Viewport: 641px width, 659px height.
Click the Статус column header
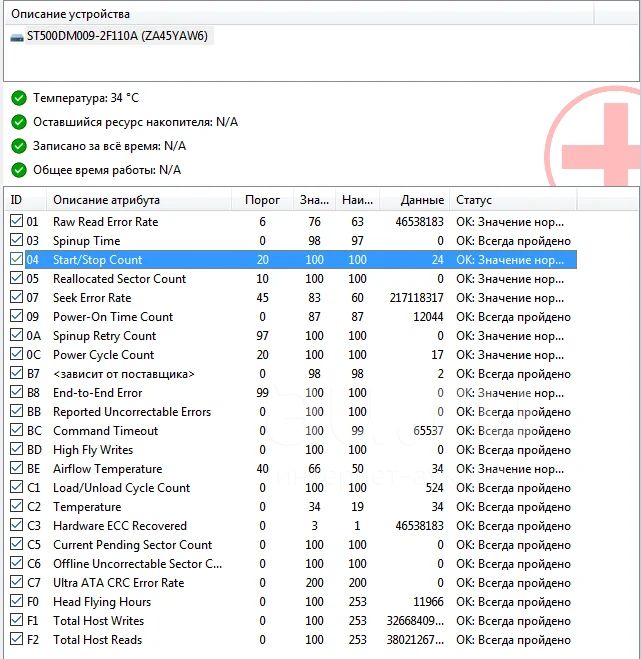tap(474, 200)
